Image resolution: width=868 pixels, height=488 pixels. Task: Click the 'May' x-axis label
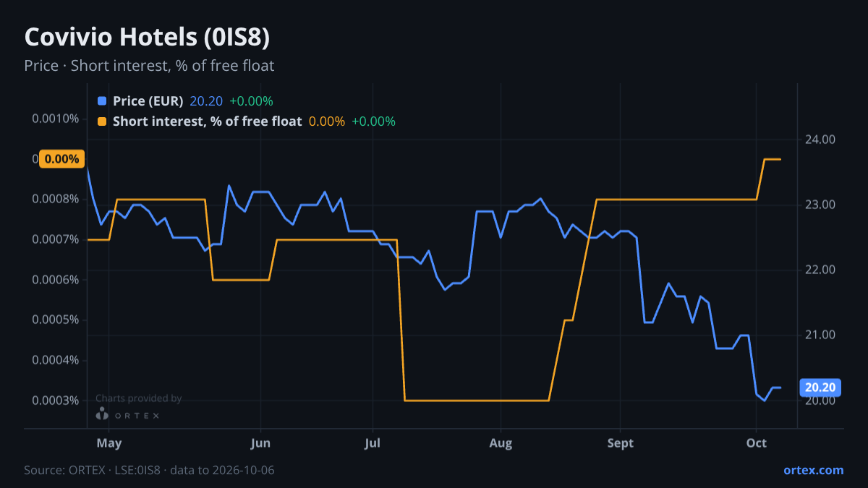109,443
